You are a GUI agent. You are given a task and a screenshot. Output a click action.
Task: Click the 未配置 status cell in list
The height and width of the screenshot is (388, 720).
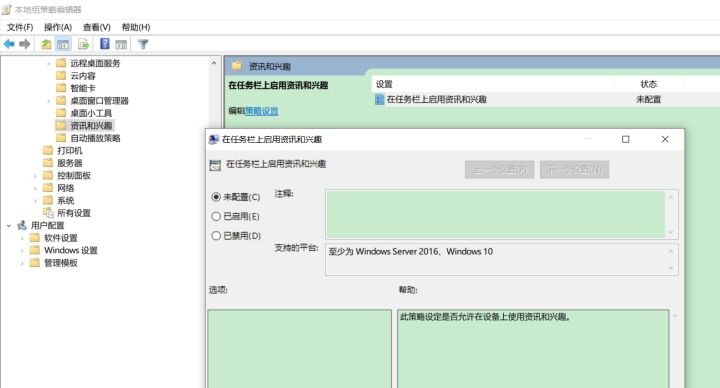[648, 99]
